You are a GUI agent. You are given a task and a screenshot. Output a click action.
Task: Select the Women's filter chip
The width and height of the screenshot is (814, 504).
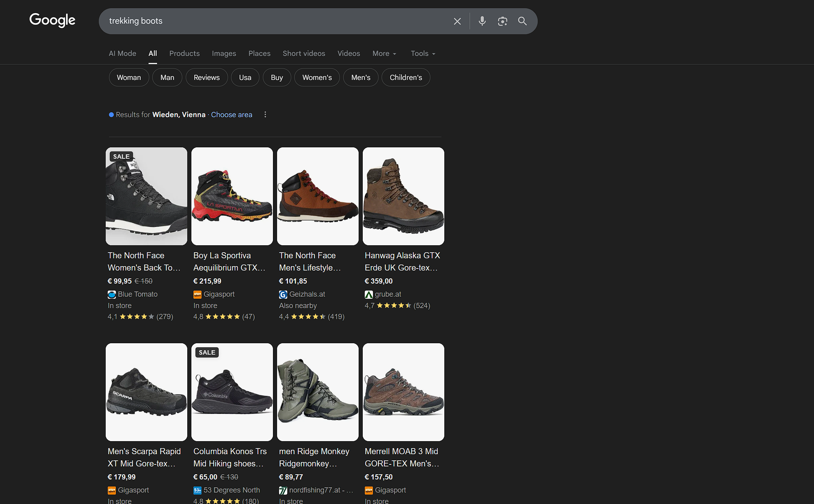pos(317,78)
